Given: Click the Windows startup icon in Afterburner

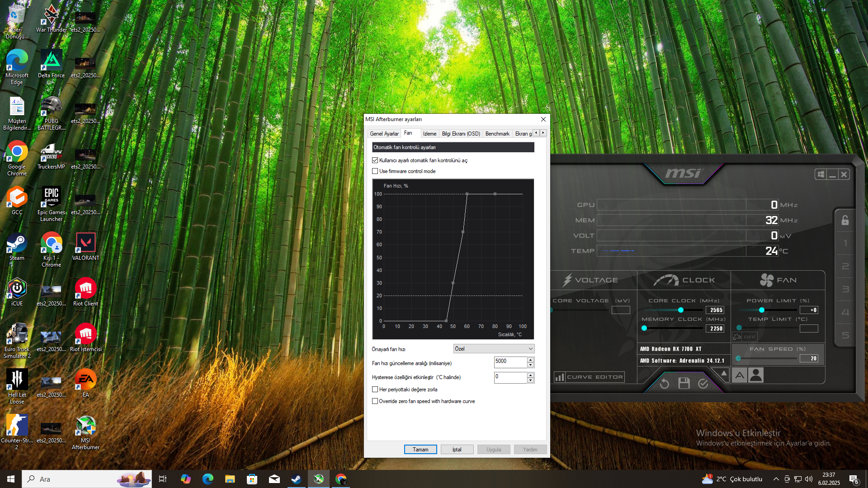Looking at the screenshot, I should (821, 174).
